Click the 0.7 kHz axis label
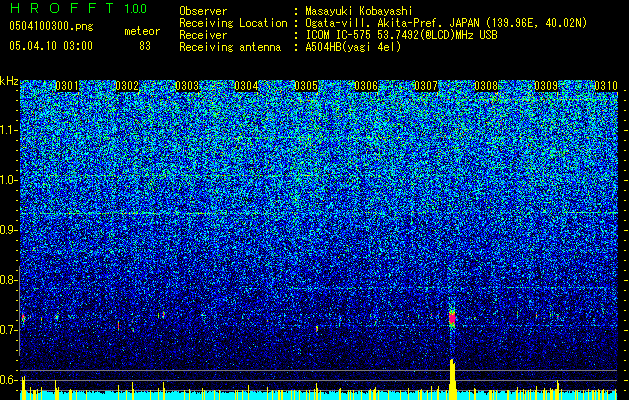This screenshot has width=629, height=400. (x=8, y=330)
